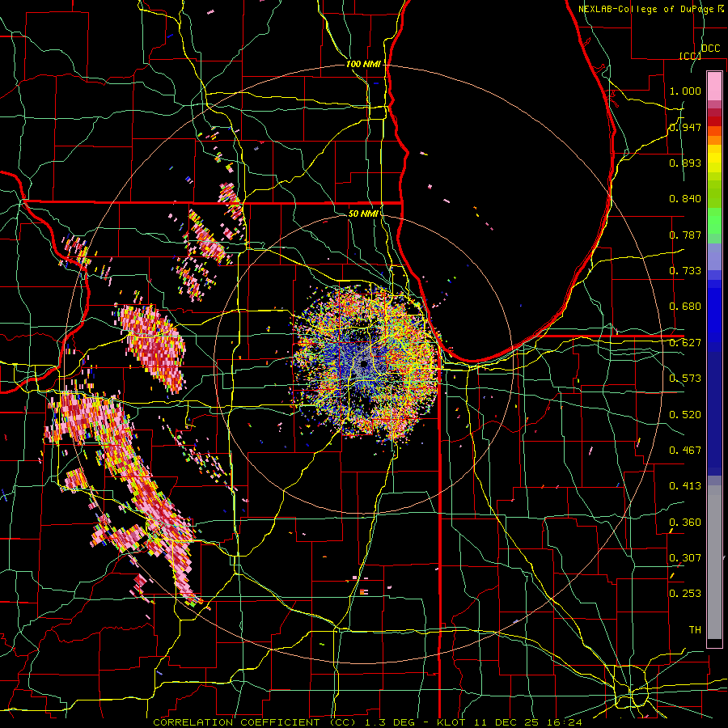Click the TH threshold label
This screenshot has width=728, height=728.
[x=695, y=630]
